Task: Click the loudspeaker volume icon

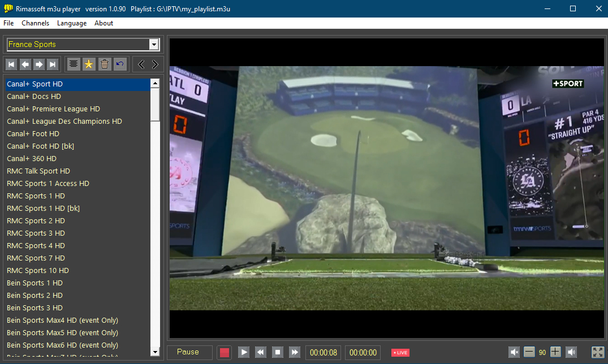Action: (571, 352)
